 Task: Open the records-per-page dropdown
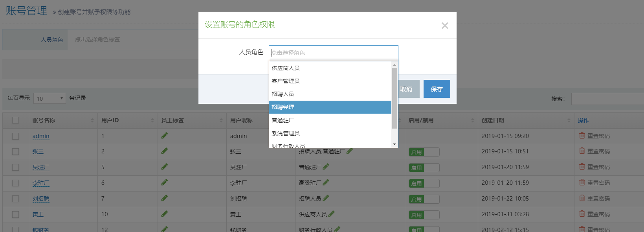[x=50, y=98]
